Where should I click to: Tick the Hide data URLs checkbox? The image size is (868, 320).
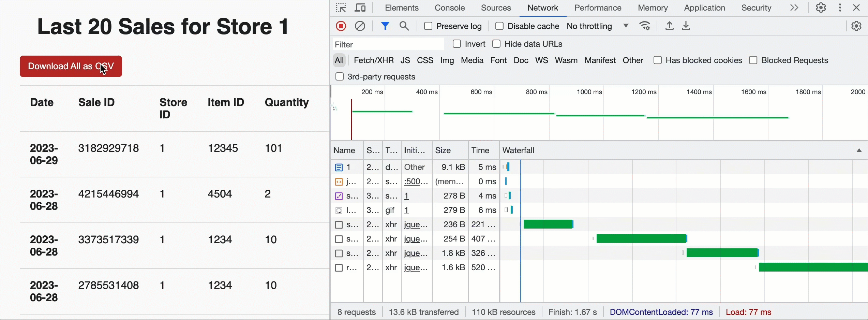(496, 44)
